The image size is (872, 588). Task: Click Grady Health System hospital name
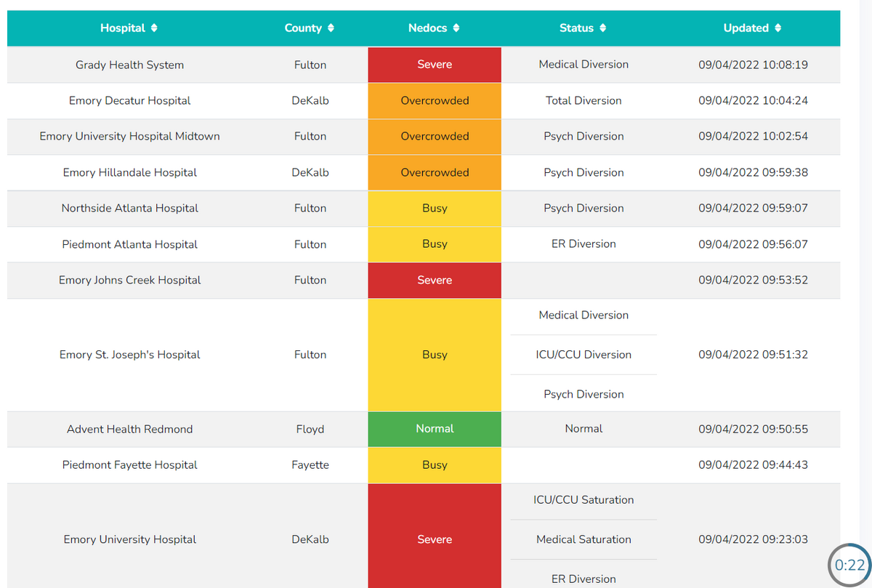click(x=129, y=65)
